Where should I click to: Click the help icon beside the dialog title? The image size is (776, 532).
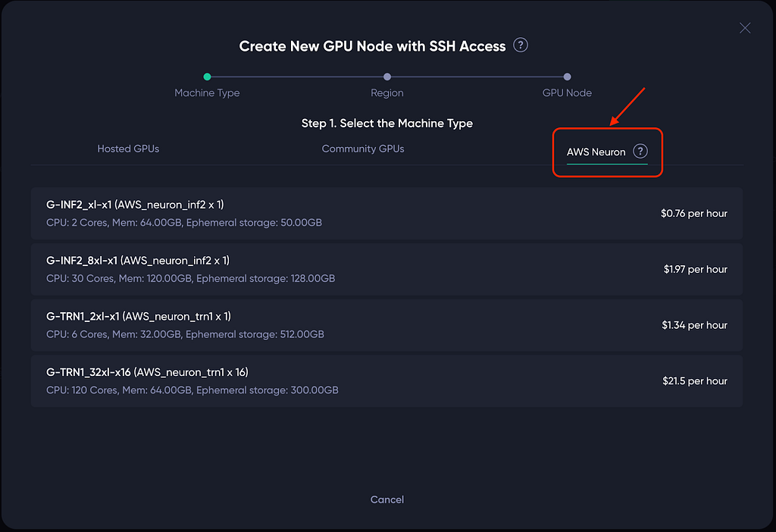click(520, 45)
